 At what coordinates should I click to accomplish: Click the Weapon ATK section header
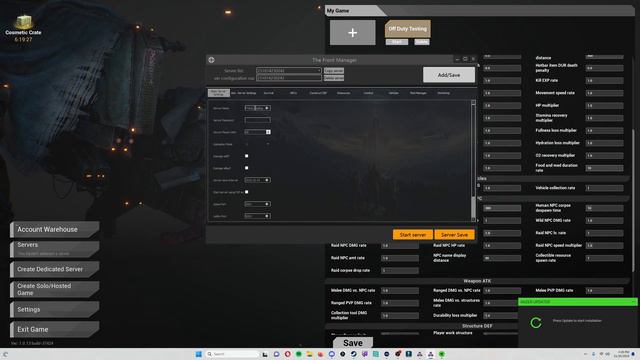(x=477, y=281)
